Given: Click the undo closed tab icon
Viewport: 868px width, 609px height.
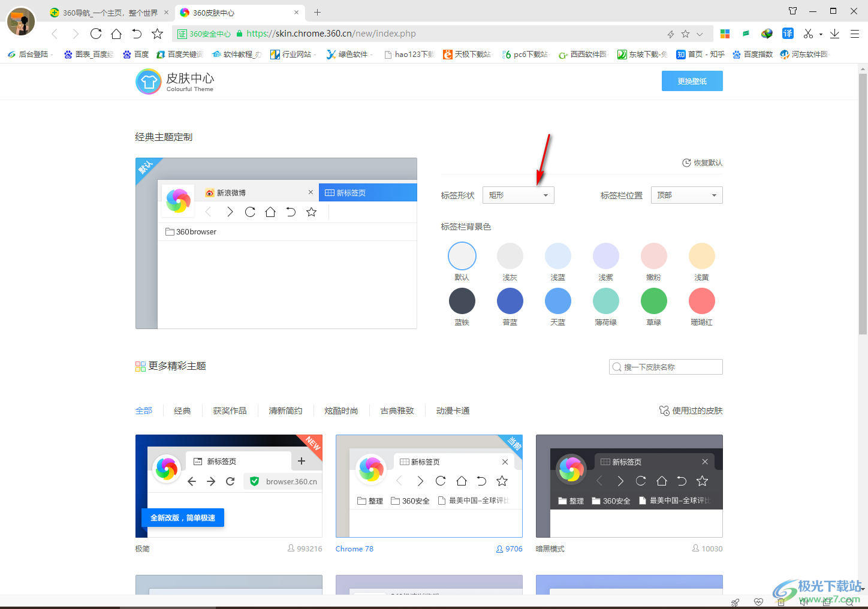Looking at the screenshot, I should point(137,34).
